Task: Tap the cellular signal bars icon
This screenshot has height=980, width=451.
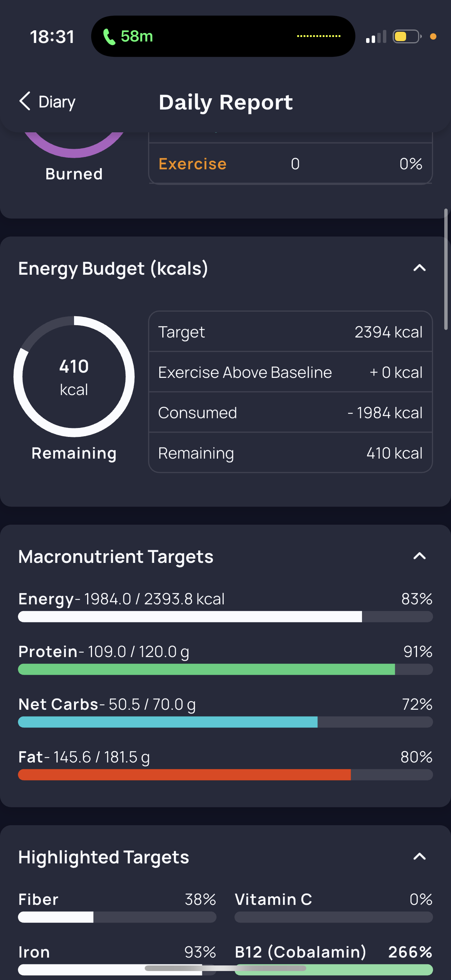Action: (x=376, y=37)
